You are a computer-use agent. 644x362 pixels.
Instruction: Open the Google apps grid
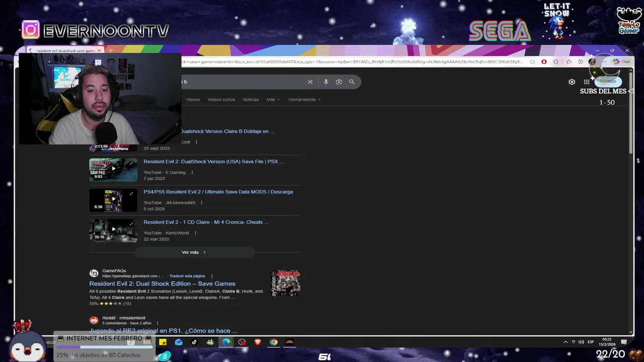pos(586,82)
